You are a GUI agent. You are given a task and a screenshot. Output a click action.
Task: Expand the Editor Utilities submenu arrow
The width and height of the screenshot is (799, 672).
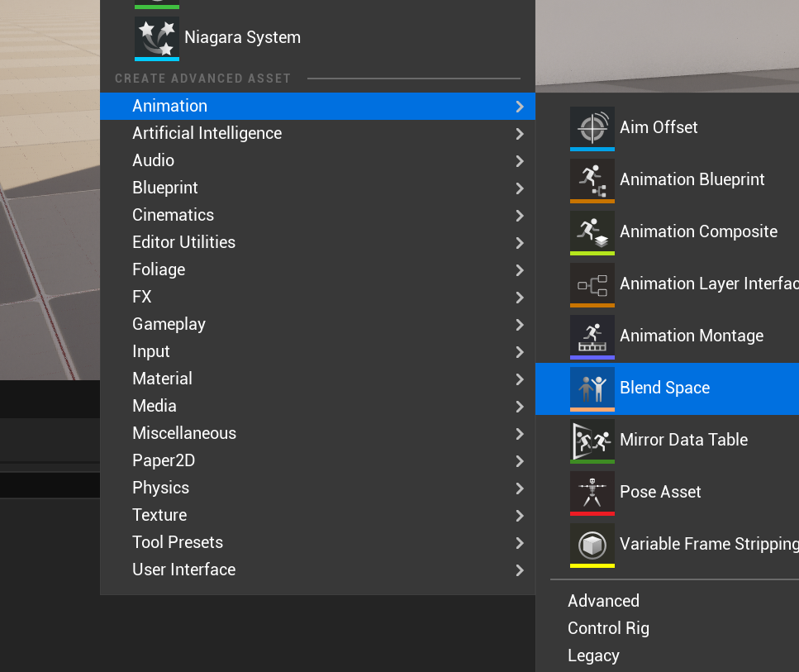[x=519, y=243]
